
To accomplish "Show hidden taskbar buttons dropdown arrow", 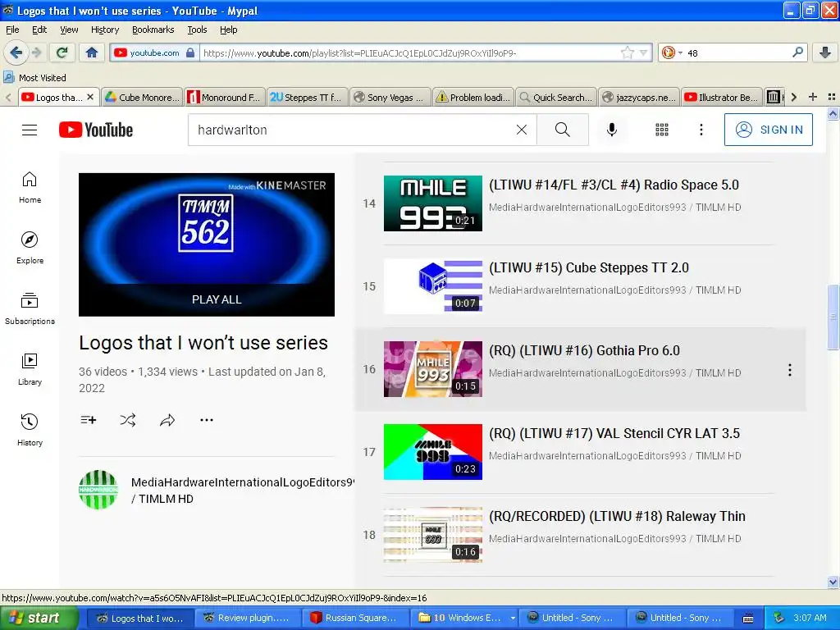I will tap(513, 618).
